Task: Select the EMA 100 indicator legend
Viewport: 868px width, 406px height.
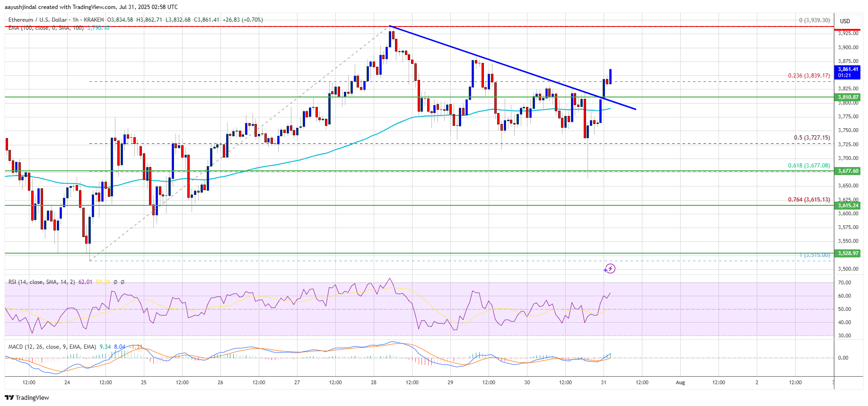Action: (45, 28)
